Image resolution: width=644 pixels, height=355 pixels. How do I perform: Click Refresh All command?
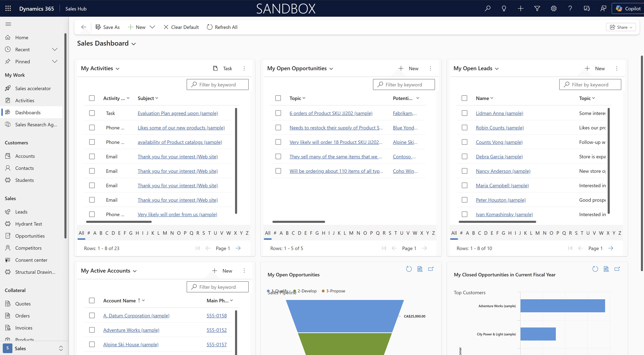pos(222,27)
